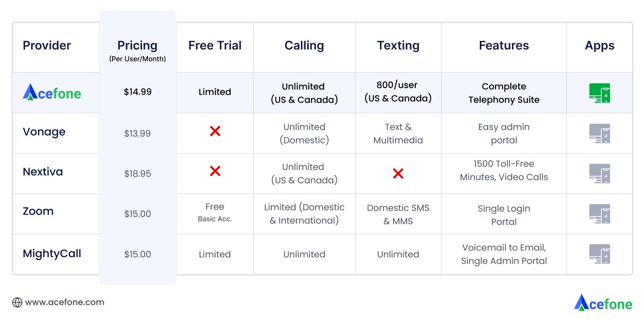
Task: Click the Nextiva row apps icon
Action: click(600, 174)
